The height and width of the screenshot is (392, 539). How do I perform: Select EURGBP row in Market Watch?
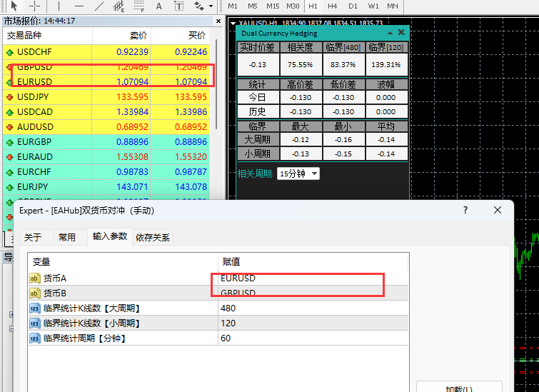(x=106, y=141)
